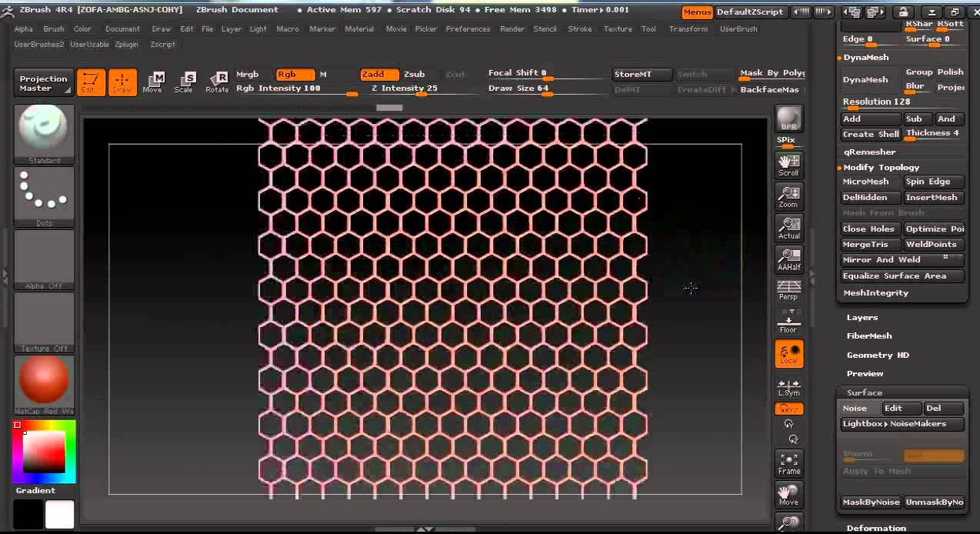
Task: Click the lock interface icon
Action: [x=903, y=12]
